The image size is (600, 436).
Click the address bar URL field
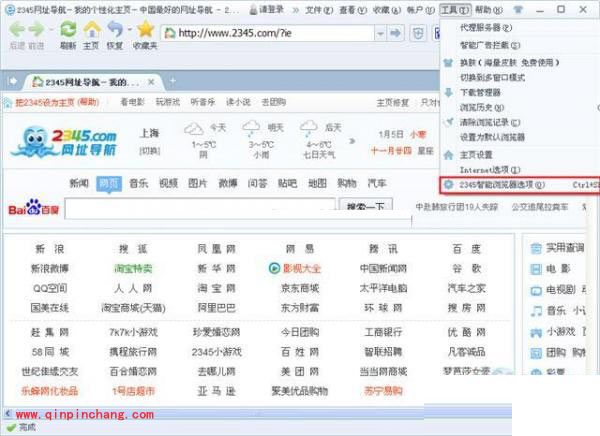click(x=268, y=33)
